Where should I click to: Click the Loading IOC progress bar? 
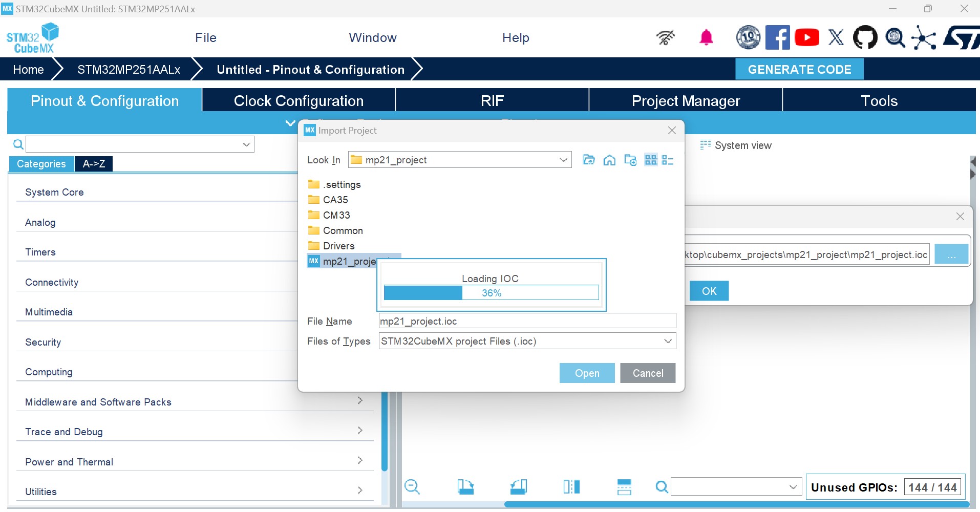[x=491, y=292]
